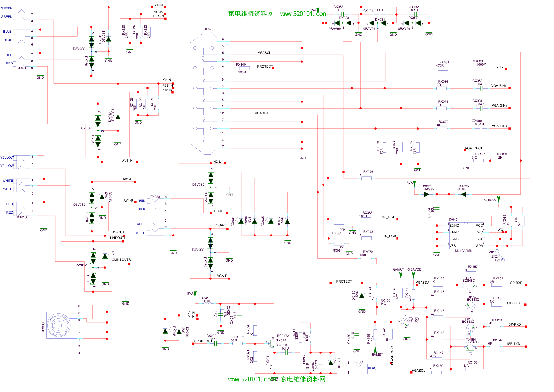Select the FLASH_WP# net label
This screenshot has height=392, width=554.
click(x=392, y=355)
